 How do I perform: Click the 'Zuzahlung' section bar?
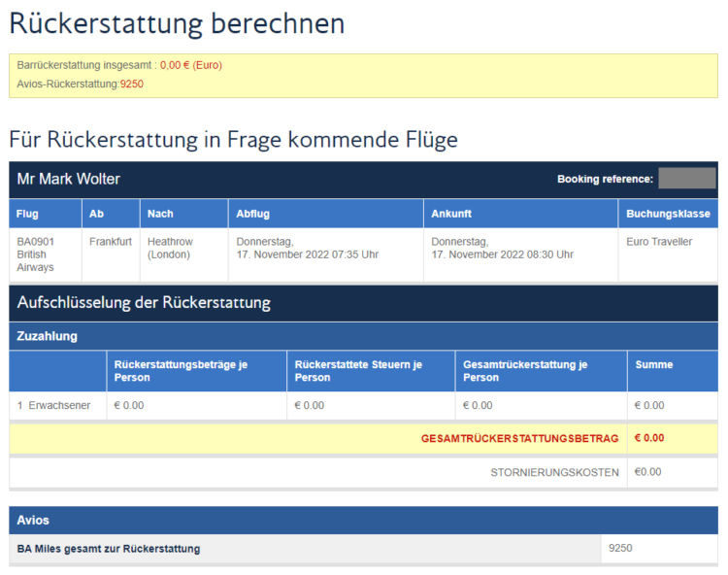(x=48, y=336)
